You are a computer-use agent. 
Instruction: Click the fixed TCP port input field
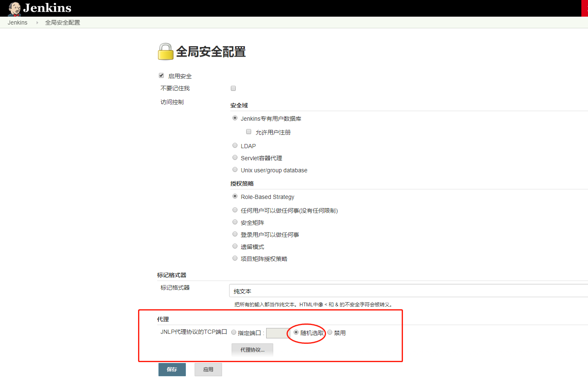(278, 333)
